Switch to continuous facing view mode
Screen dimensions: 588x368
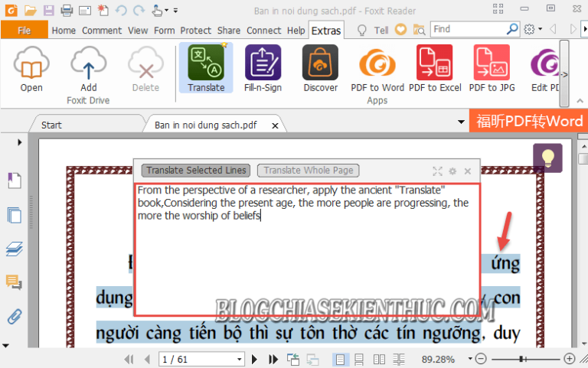pyautogui.click(x=399, y=360)
